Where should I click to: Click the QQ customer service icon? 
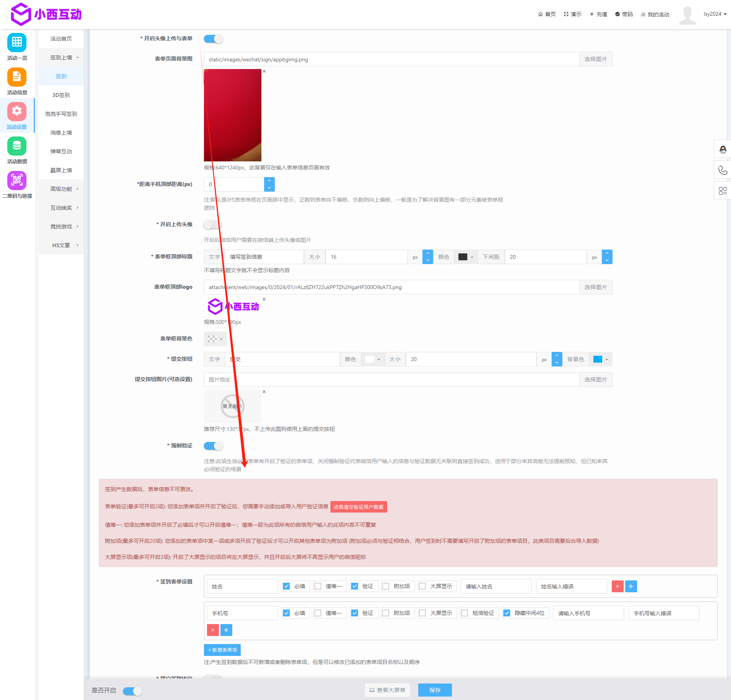(723, 149)
